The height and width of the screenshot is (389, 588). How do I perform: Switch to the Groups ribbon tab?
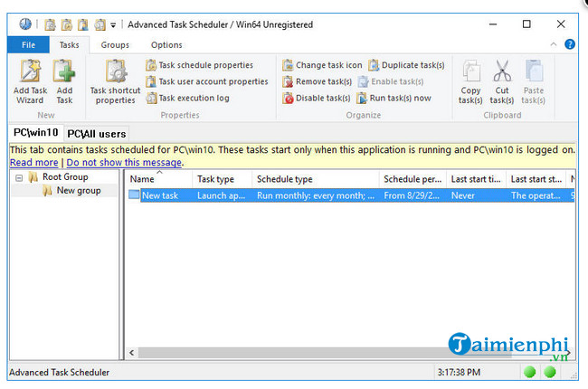115,45
